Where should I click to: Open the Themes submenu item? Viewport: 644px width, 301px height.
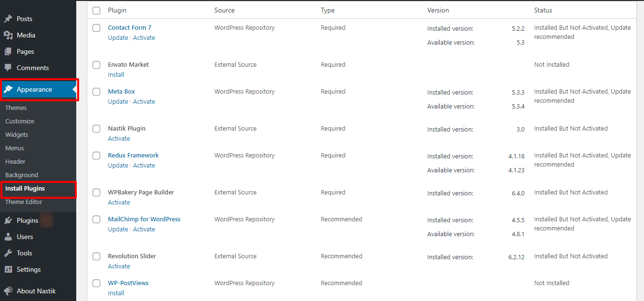click(16, 108)
